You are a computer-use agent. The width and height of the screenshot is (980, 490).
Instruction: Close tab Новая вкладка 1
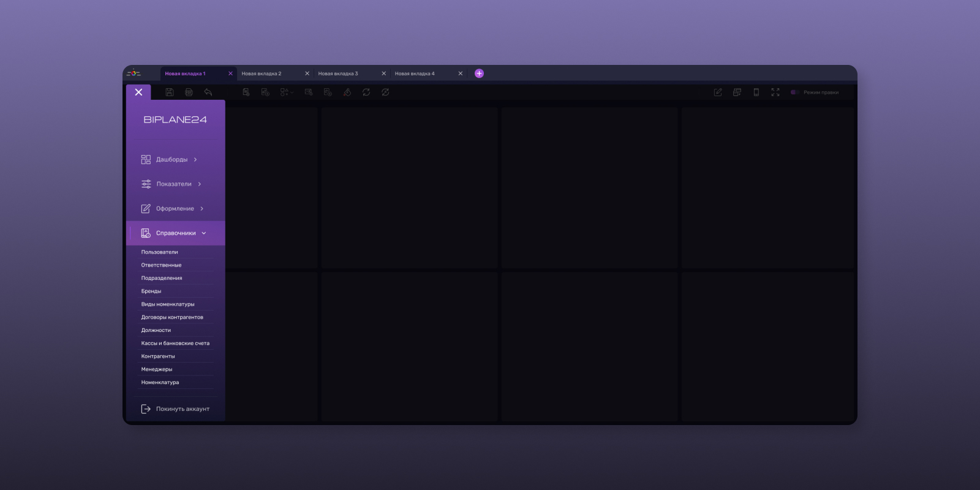(230, 73)
